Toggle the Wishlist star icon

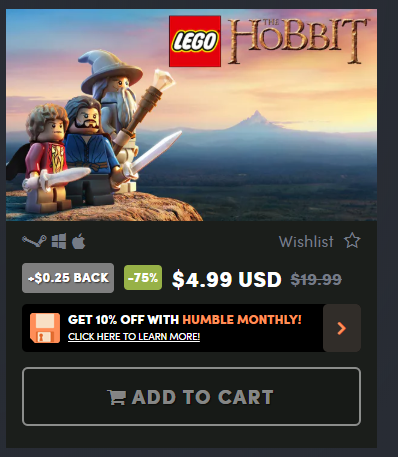click(352, 241)
